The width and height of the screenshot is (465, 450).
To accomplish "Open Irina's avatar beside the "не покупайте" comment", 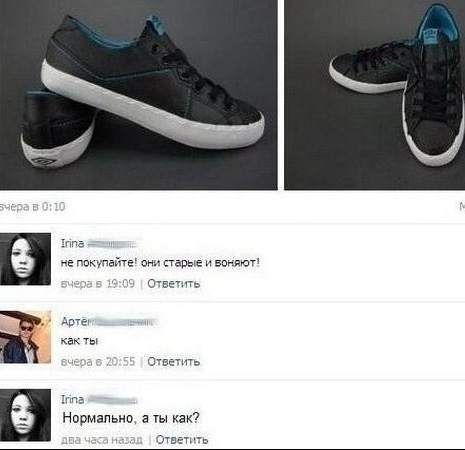I will coord(25,259).
